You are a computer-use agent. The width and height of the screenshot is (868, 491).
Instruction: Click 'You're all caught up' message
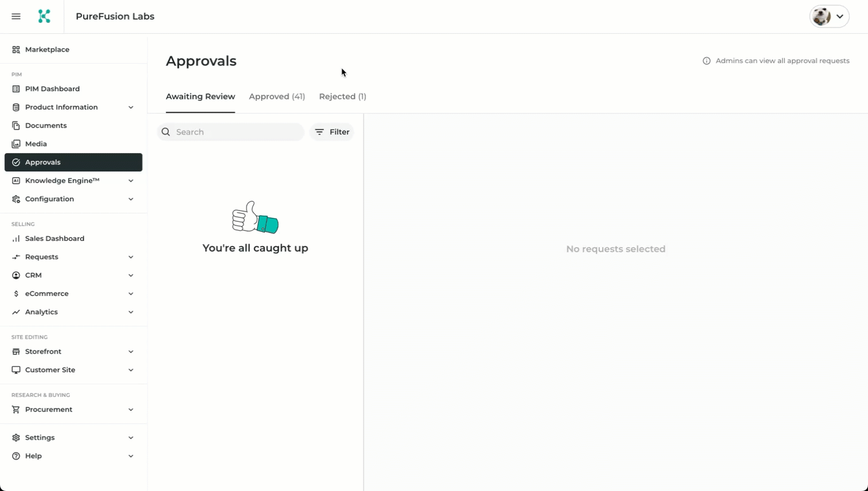(255, 248)
